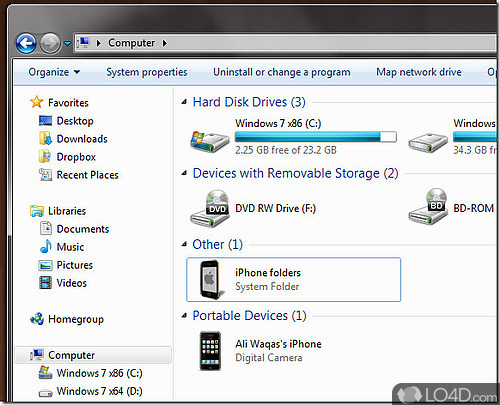Select Windows 7 x86 (C:) drive label
Viewport: 500px width, 405px height.
point(278,123)
